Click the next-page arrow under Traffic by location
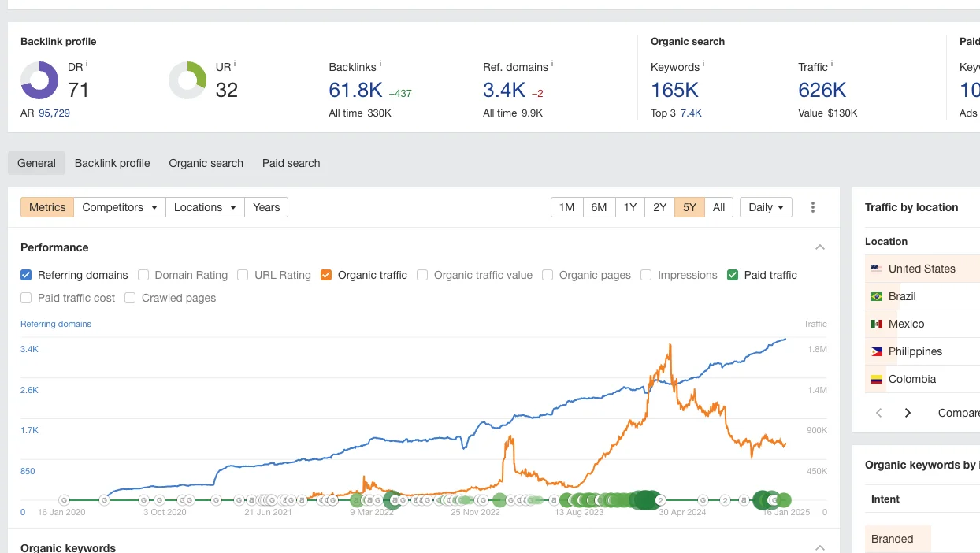The height and width of the screenshot is (553, 980). [x=908, y=412]
